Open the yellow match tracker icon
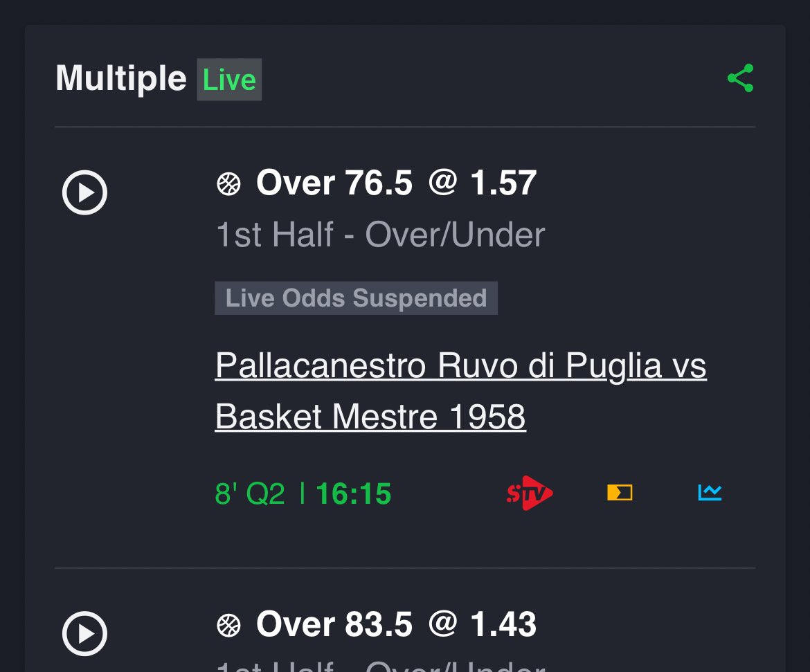810x672 pixels. click(x=620, y=493)
